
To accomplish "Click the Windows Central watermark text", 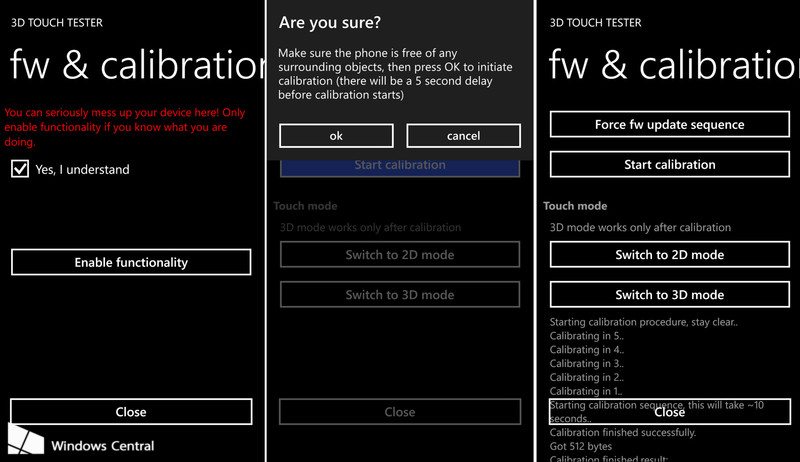I will (x=102, y=445).
